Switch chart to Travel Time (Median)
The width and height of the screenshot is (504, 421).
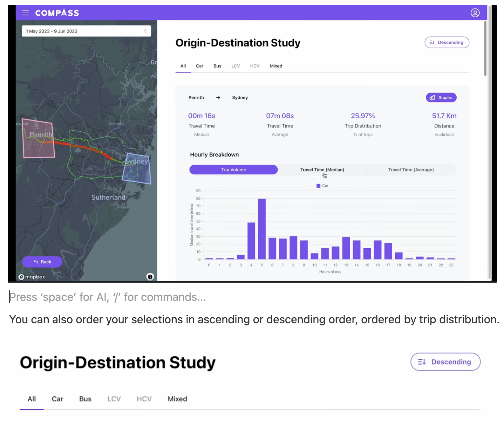pos(322,170)
